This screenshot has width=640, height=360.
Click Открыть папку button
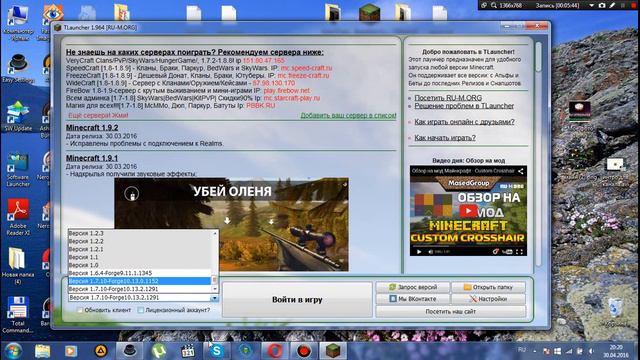pos(488,287)
